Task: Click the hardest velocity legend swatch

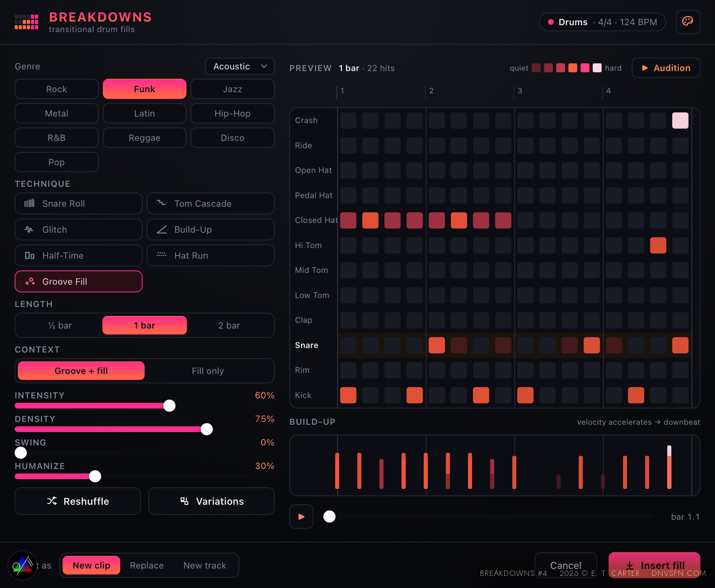Action: coord(597,68)
